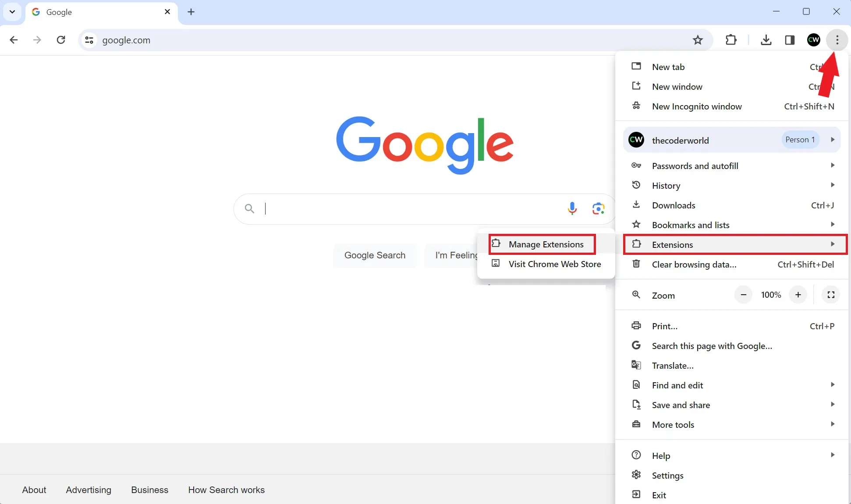
Task: Click Clear browsing data menu item
Action: (x=694, y=264)
